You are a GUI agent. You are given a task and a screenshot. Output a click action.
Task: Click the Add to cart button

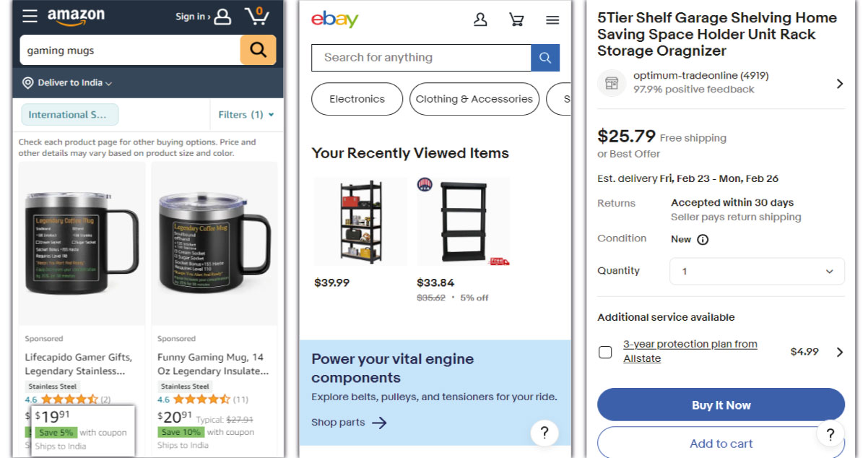tap(721, 443)
